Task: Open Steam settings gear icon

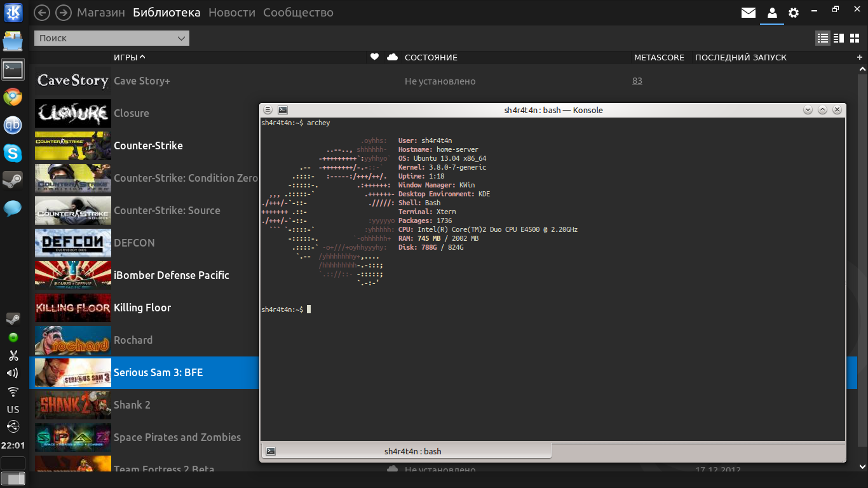Action: pyautogui.click(x=794, y=13)
